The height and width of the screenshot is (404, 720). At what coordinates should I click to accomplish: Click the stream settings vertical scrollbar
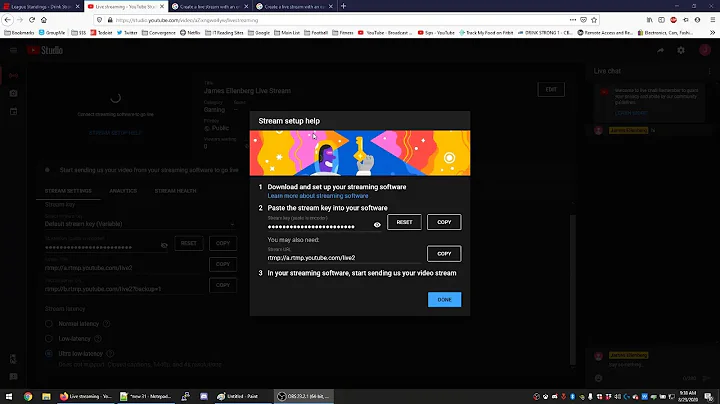click(572, 289)
